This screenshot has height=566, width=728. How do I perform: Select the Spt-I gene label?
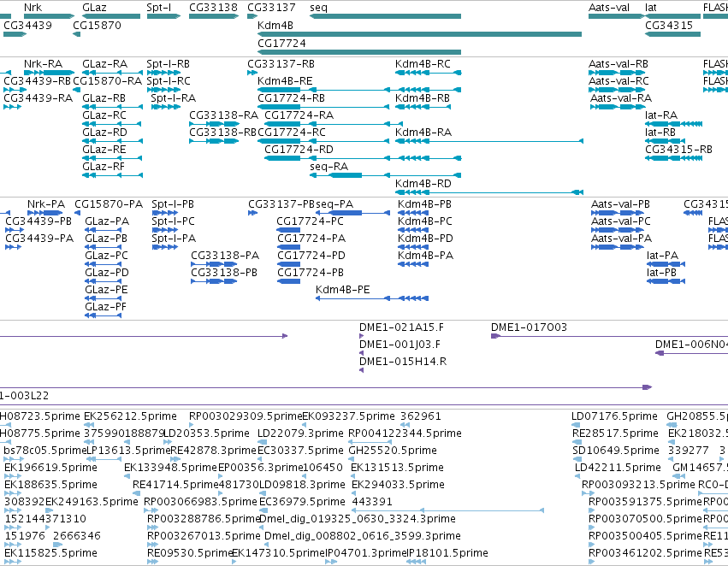pyautogui.click(x=159, y=8)
